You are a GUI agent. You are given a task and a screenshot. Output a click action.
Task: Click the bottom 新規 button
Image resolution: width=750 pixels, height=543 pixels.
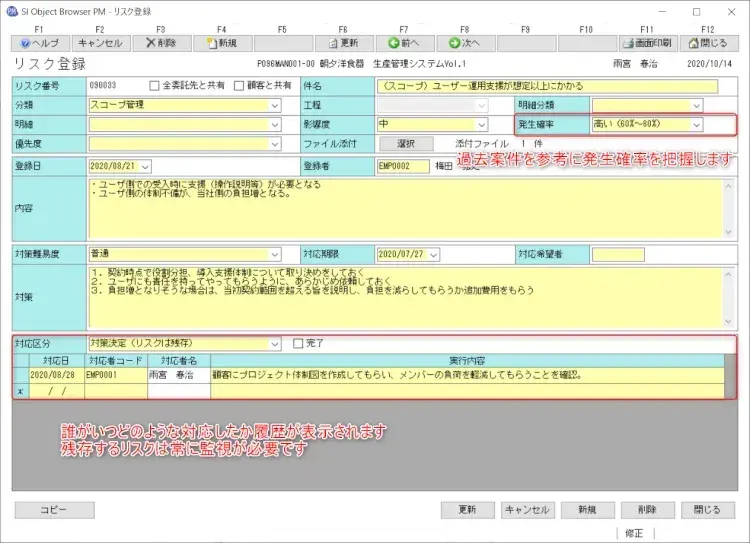pos(587,510)
